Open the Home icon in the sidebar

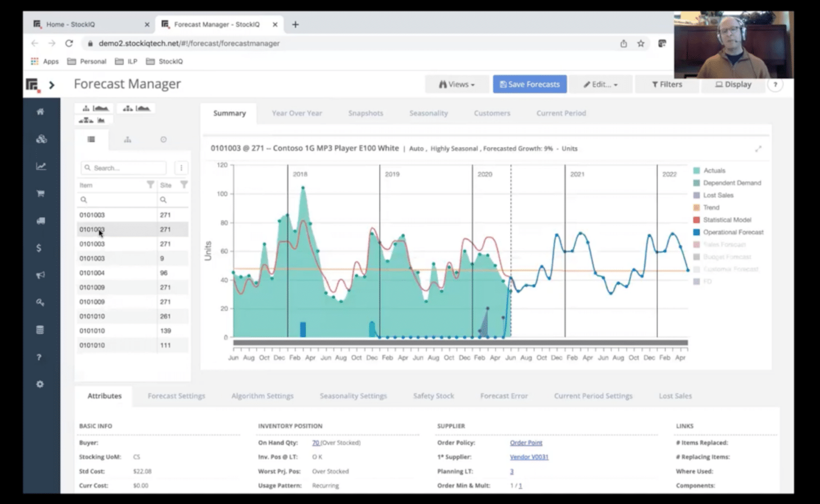click(40, 111)
